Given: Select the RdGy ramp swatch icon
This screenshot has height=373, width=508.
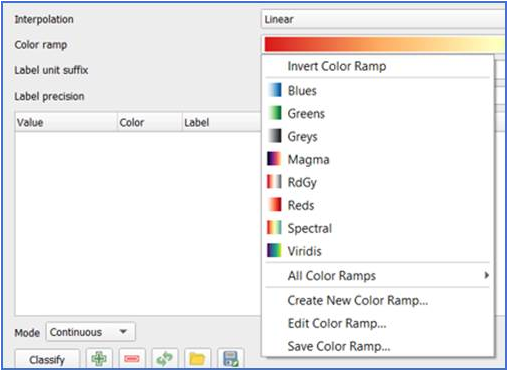Looking at the screenshot, I should click(274, 182).
